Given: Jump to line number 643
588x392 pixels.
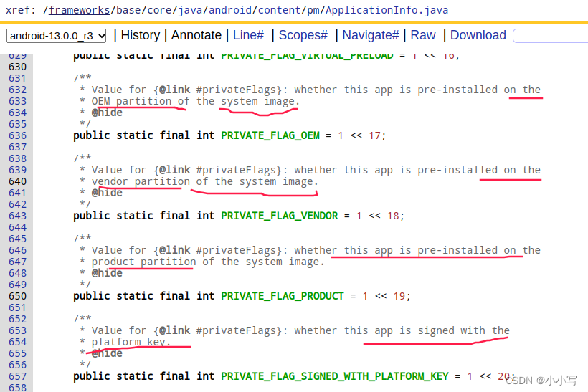Looking at the screenshot, I should point(17,216).
